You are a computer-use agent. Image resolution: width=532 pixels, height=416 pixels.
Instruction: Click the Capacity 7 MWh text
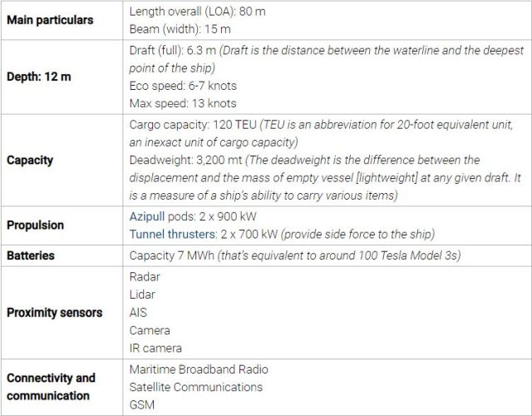pyautogui.click(x=172, y=255)
